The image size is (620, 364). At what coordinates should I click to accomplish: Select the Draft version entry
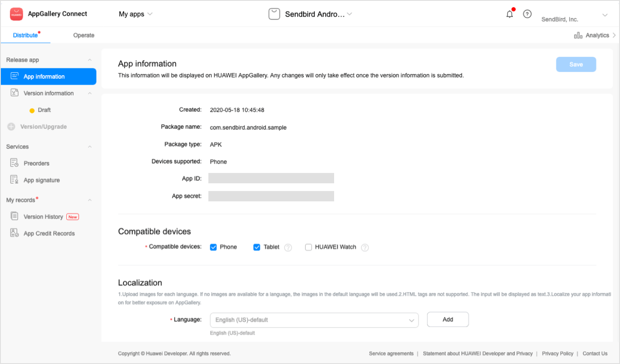(x=44, y=110)
